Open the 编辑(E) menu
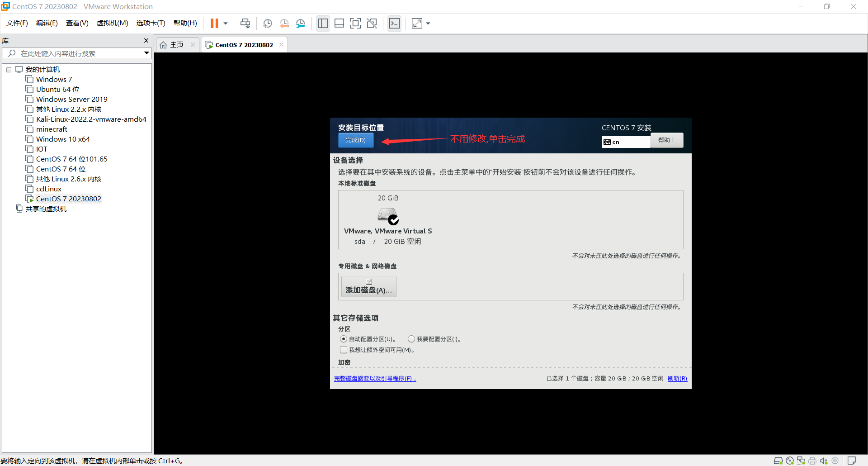868x466 pixels. point(47,23)
